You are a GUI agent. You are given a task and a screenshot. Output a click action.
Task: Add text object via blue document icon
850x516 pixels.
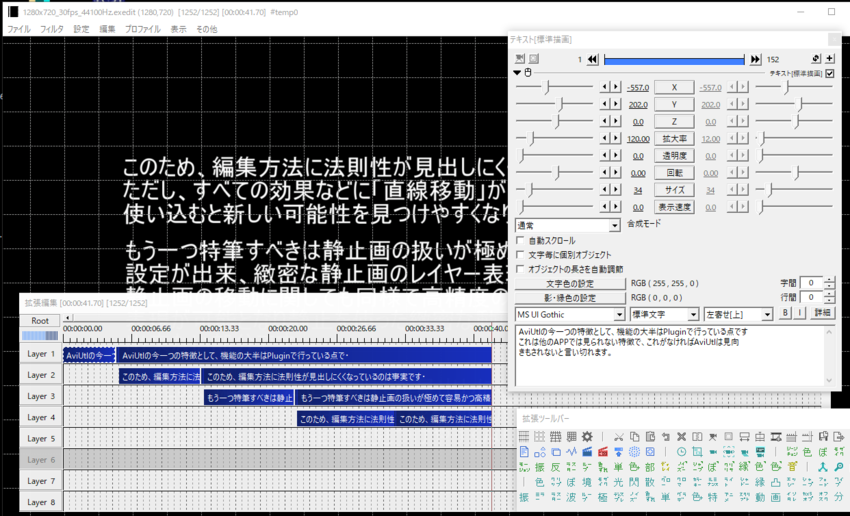524,452
